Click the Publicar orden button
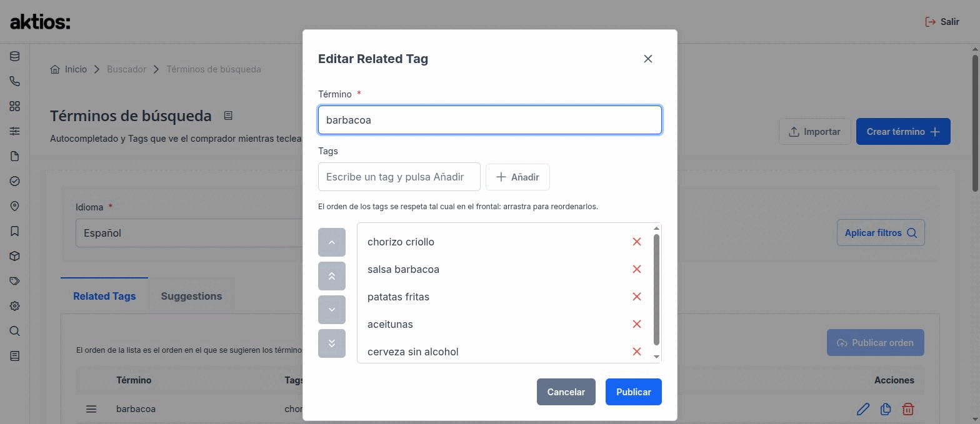Image resolution: width=980 pixels, height=424 pixels. click(876, 343)
